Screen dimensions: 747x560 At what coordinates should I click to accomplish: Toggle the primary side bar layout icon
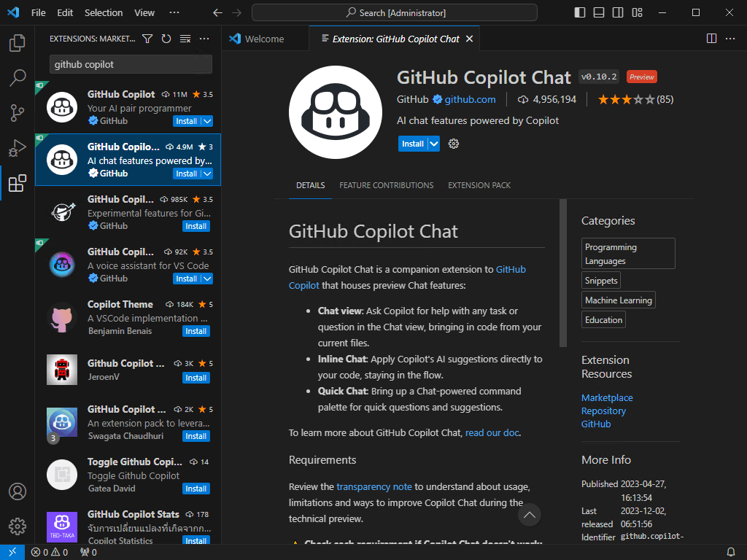[580, 13]
